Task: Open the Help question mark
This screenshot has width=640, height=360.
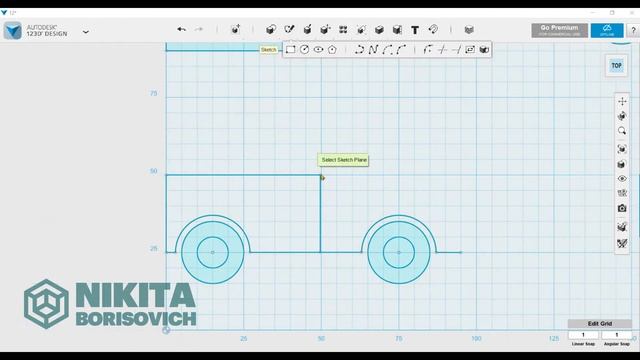Action: coord(633,30)
